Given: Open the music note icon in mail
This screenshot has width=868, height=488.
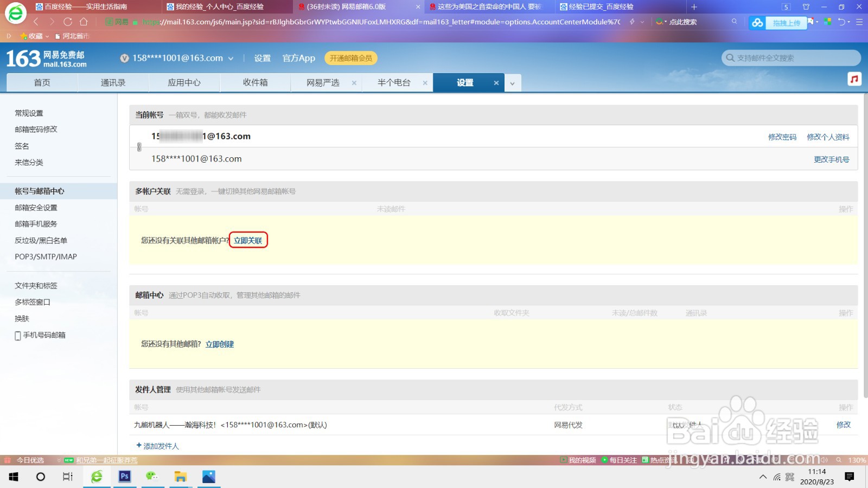Looking at the screenshot, I should point(854,79).
